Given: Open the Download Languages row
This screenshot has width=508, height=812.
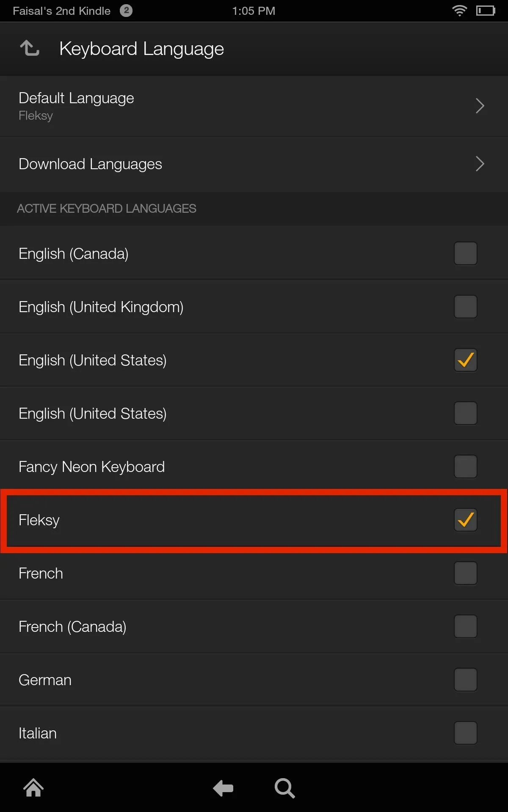Looking at the screenshot, I should pyautogui.click(x=254, y=165).
